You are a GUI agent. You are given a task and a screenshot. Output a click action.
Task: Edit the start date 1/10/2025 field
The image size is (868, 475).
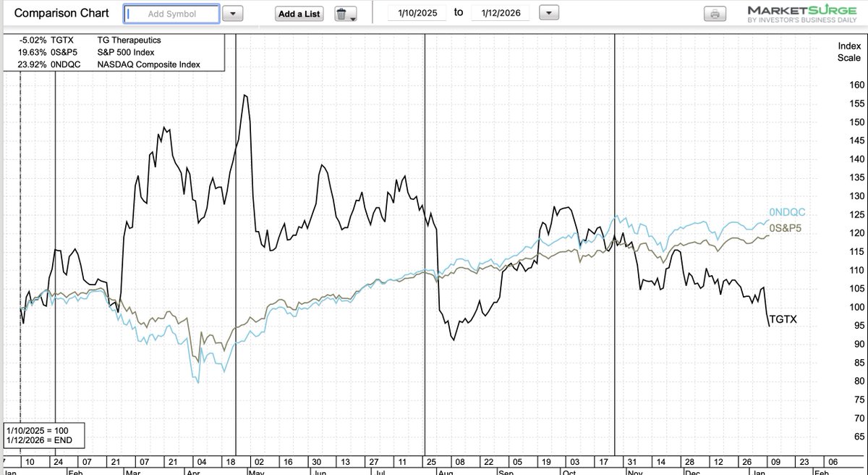pyautogui.click(x=419, y=14)
